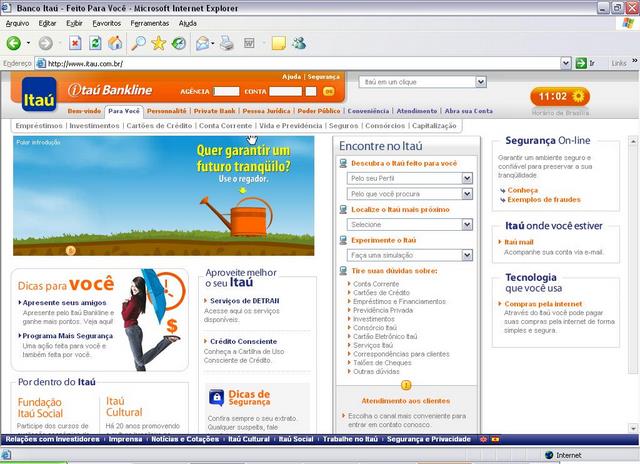Click the page icon beside the address URL
Screen dimensions: 640x464
point(41,63)
